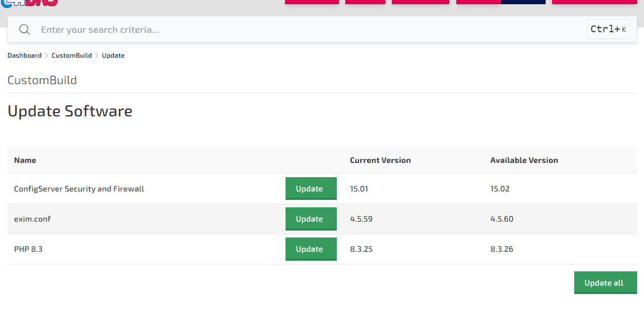Open the dark navy header menu button
This screenshot has width=644, height=311.
(523, 2)
